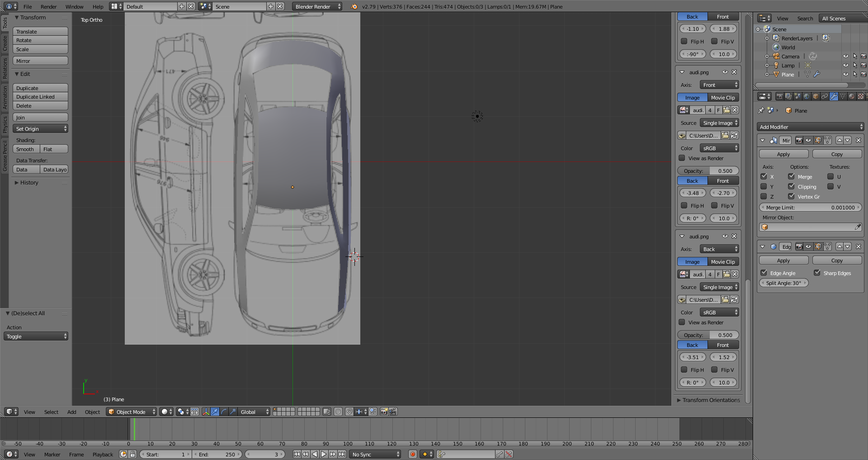This screenshot has width=868, height=460.
Task: Enable the Y axis mirror checkbox
Action: [764, 186]
